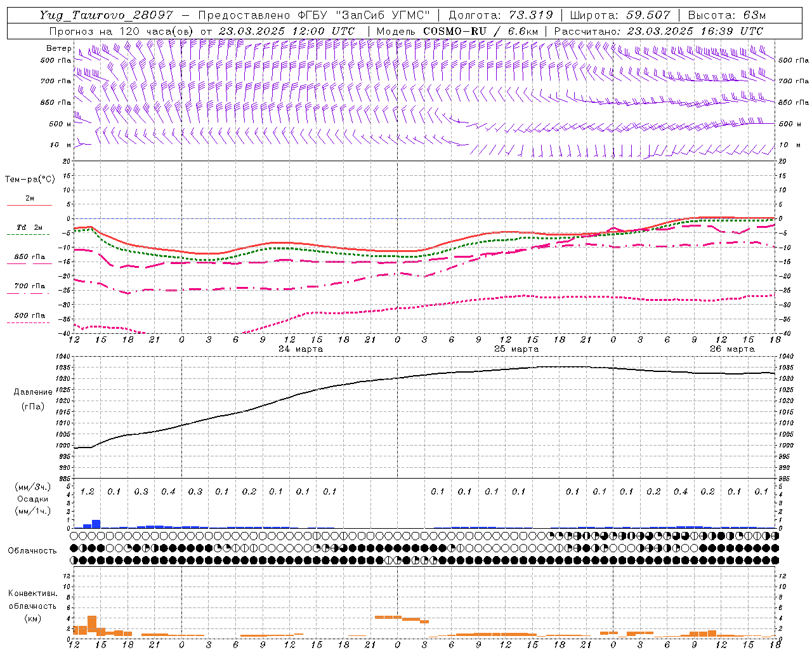This screenshot has width=812, height=650.
Task: Click the tallest blue precipitation bar
Action: [96, 524]
